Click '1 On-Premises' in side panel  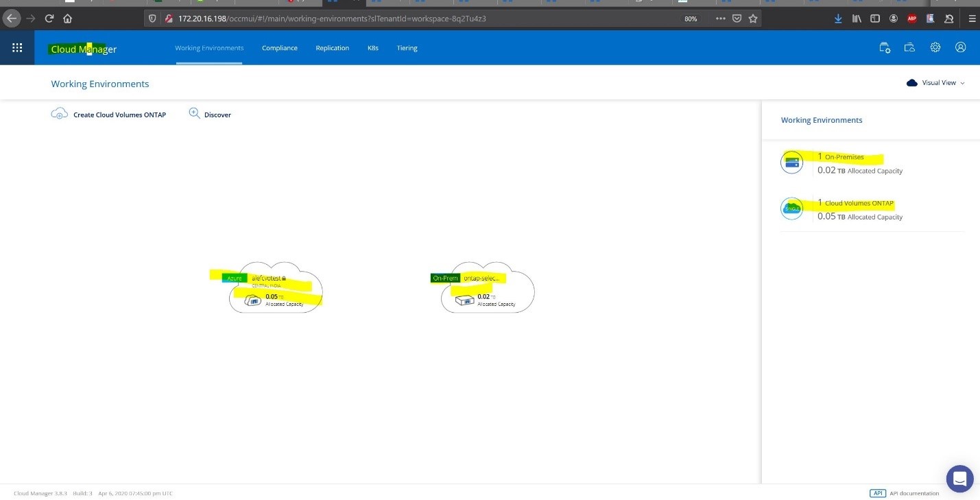coord(841,157)
